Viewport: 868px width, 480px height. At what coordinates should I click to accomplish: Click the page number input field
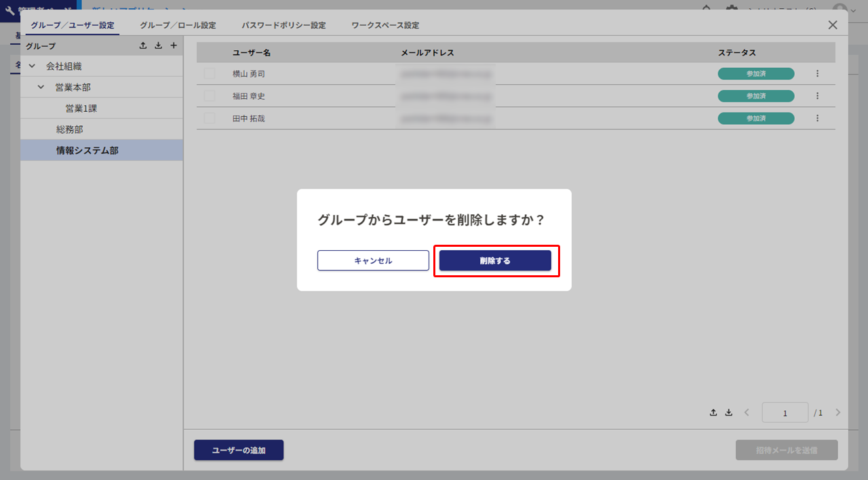[785, 413]
